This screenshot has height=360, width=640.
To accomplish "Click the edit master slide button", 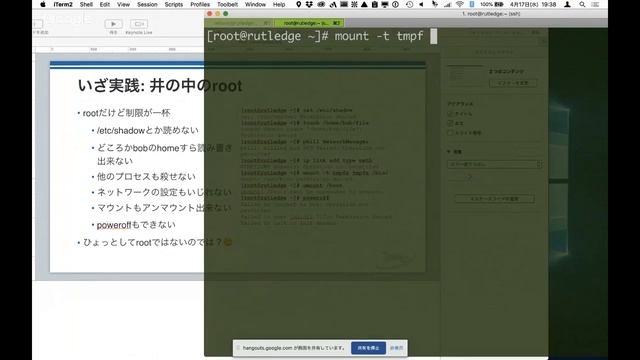I will (495, 199).
